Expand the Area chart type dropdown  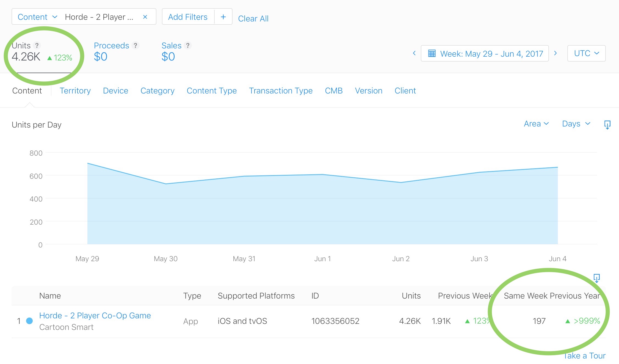click(536, 124)
